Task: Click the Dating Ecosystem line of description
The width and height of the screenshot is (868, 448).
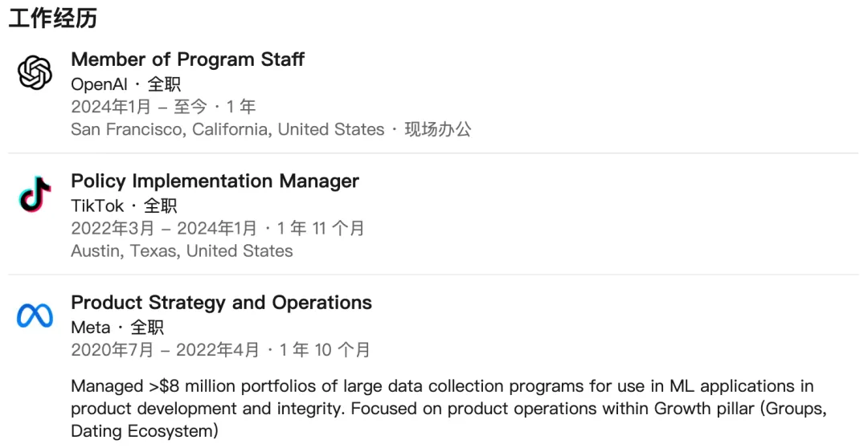Action: pyautogui.click(x=145, y=431)
